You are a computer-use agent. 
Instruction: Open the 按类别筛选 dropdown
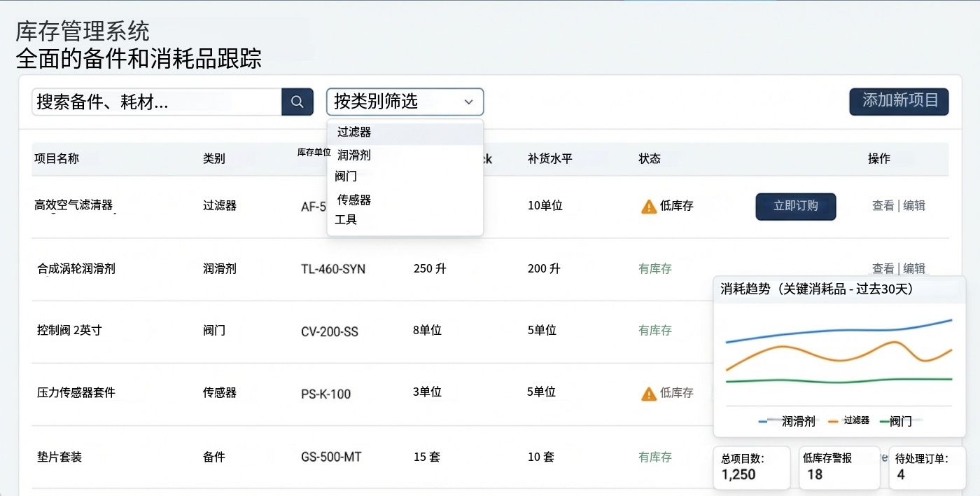[x=405, y=102]
